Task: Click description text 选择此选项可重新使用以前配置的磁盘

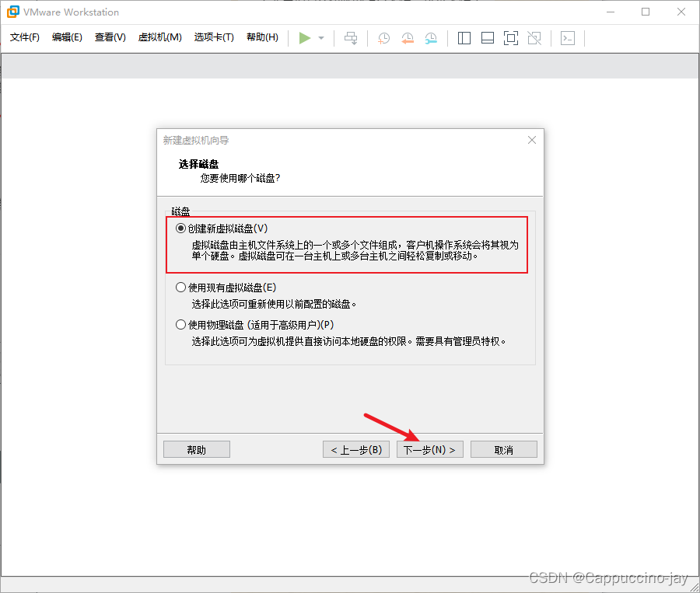Action: point(274,305)
